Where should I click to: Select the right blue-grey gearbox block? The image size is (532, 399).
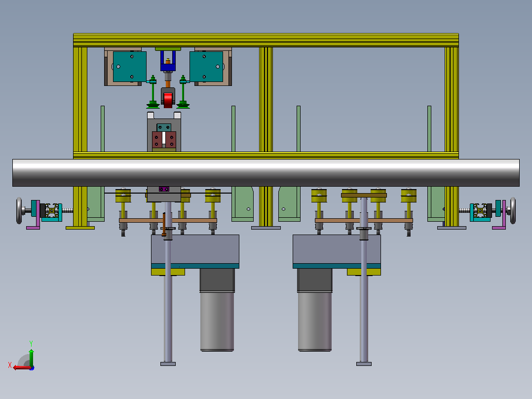coord(337,249)
